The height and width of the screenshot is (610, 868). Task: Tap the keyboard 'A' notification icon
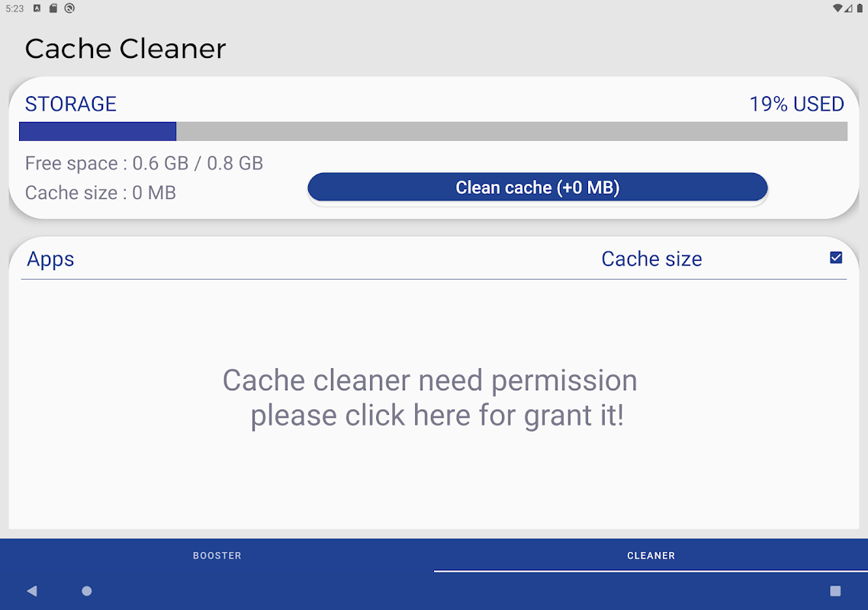[37, 8]
